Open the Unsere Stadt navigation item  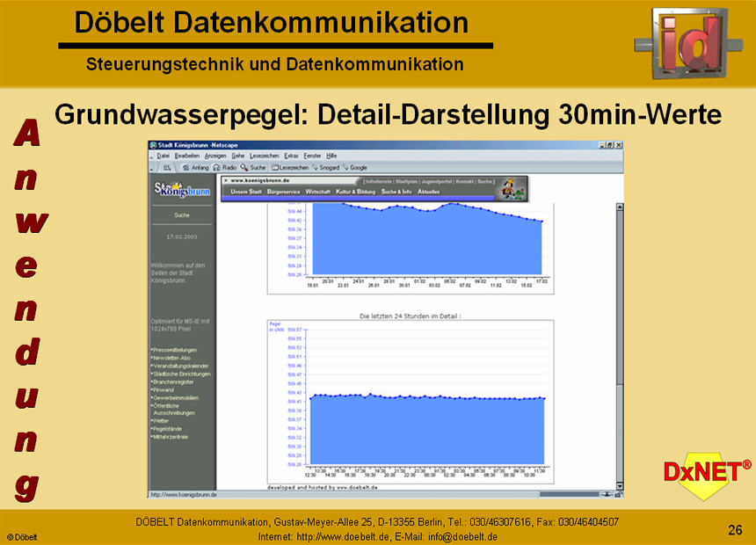click(x=246, y=192)
